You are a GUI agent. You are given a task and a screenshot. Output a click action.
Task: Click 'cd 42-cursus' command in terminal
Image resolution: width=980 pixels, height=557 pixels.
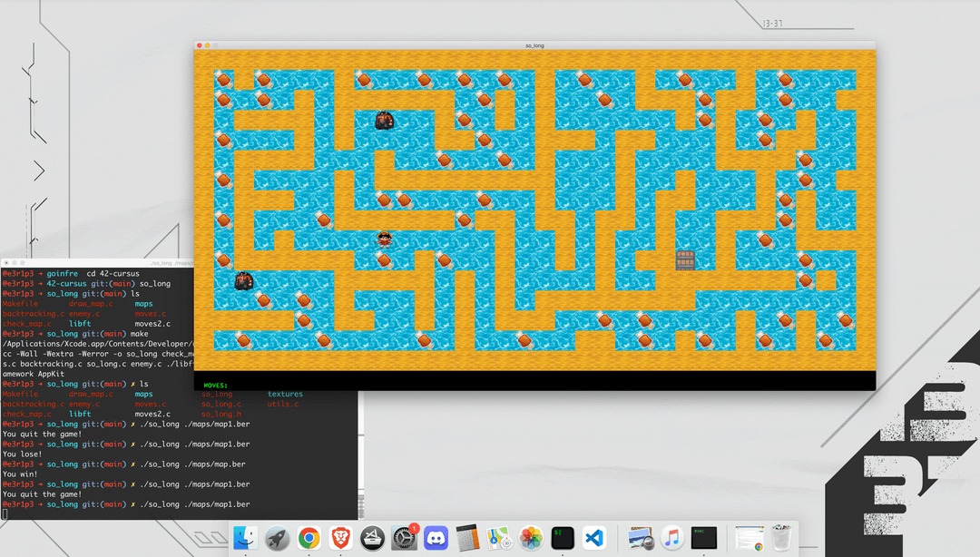[x=113, y=273]
